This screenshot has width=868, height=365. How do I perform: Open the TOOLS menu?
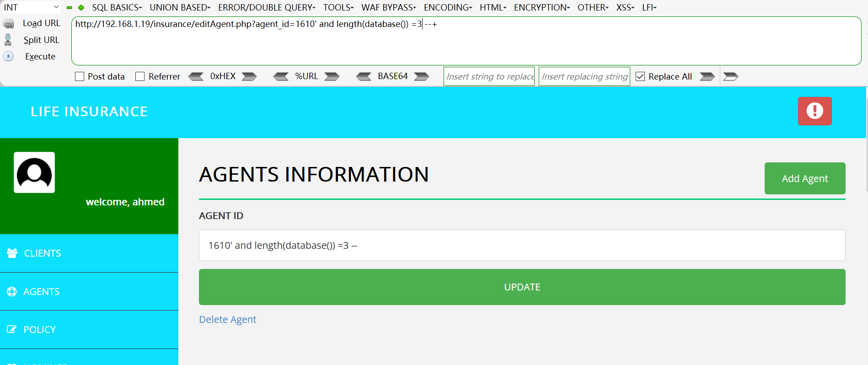[338, 7]
